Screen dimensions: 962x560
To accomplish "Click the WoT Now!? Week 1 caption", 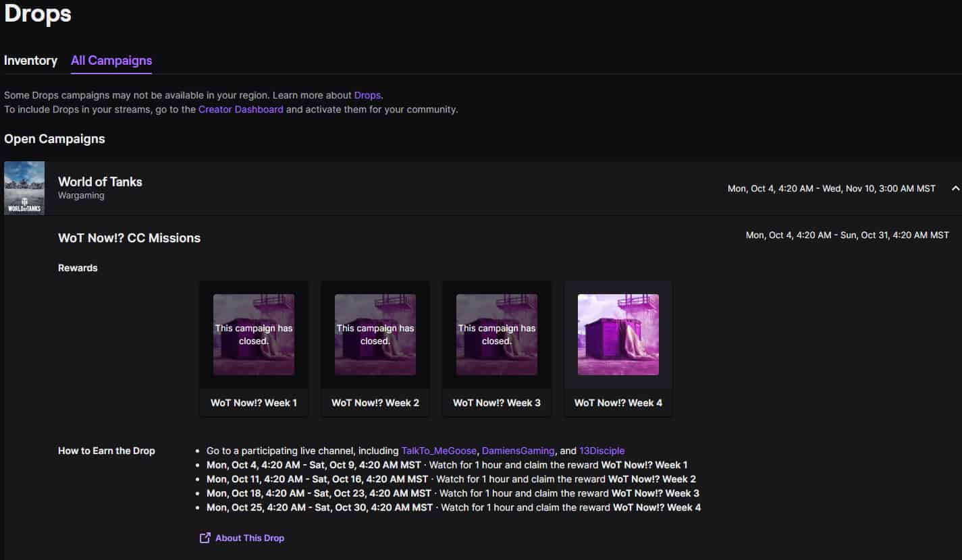I will click(x=254, y=403).
